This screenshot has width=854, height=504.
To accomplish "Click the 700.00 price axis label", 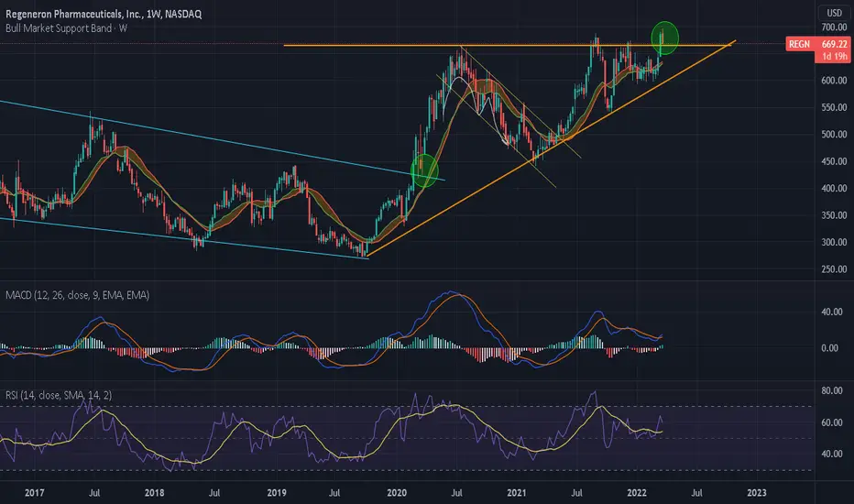I will [834, 27].
